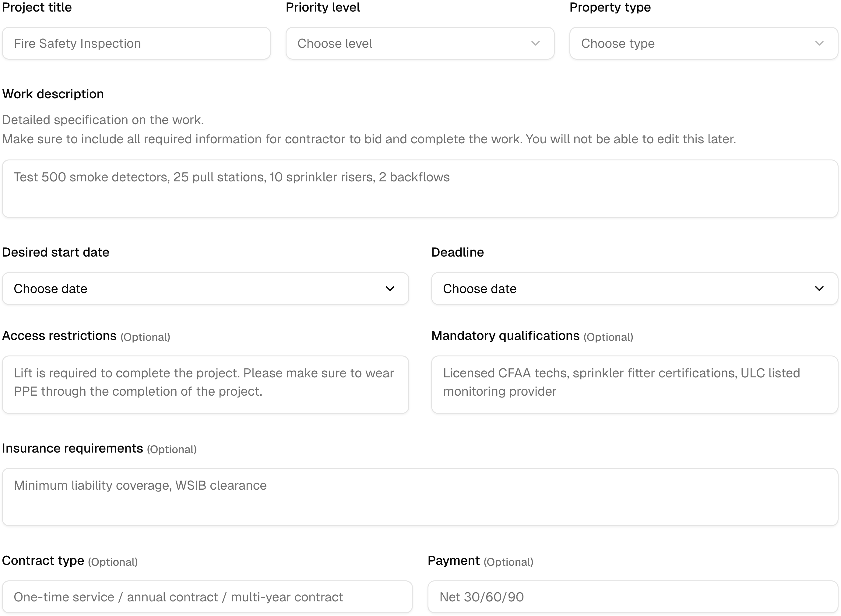Click into the Work description text area
The height and width of the screenshot is (616, 841).
point(420,189)
